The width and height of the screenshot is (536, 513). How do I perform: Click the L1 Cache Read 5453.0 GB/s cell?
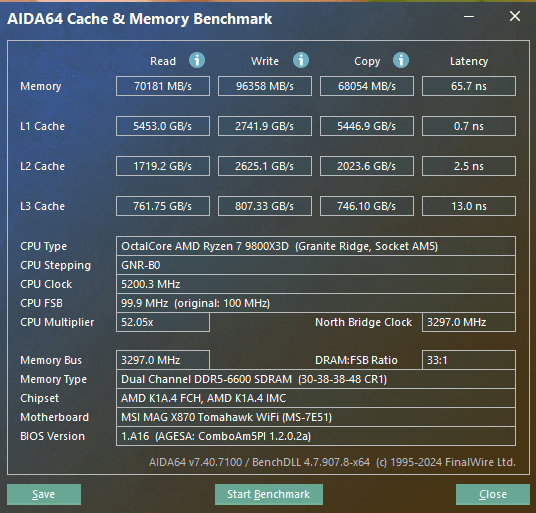point(163,126)
